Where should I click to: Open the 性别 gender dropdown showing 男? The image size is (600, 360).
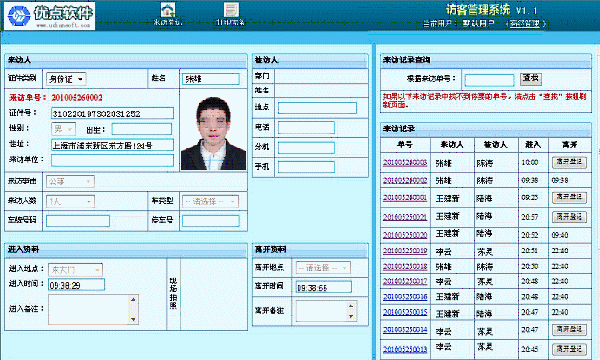(64, 129)
